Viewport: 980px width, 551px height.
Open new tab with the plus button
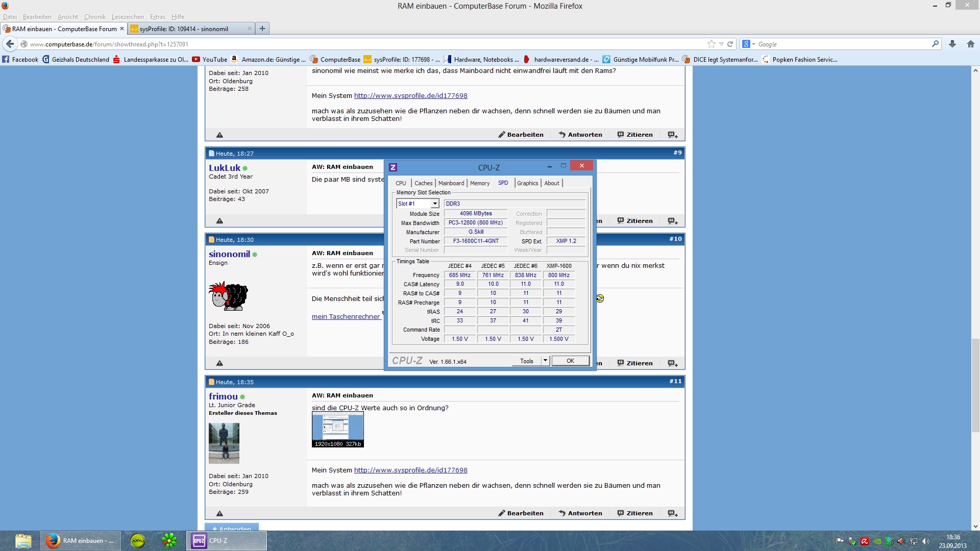262,29
